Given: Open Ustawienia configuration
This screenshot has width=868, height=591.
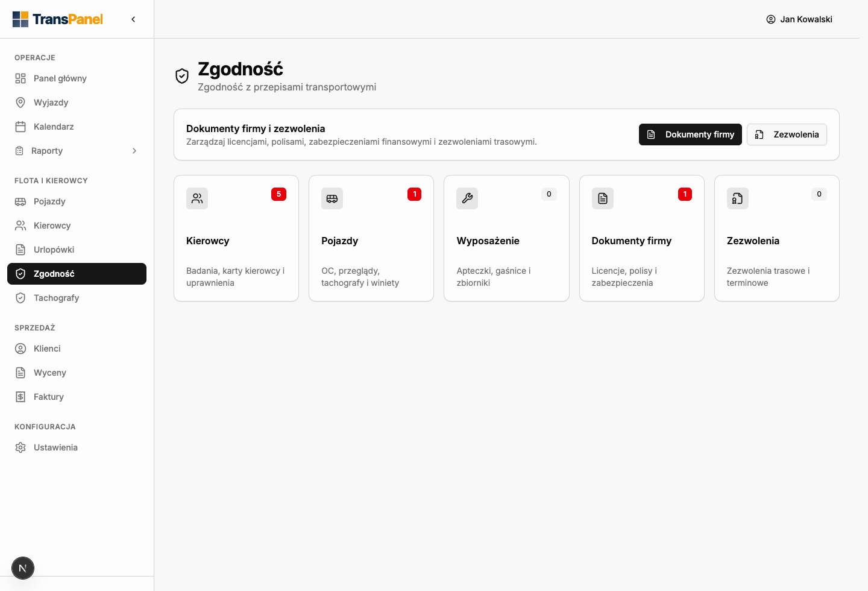Looking at the screenshot, I should click(x=77, y=447).
